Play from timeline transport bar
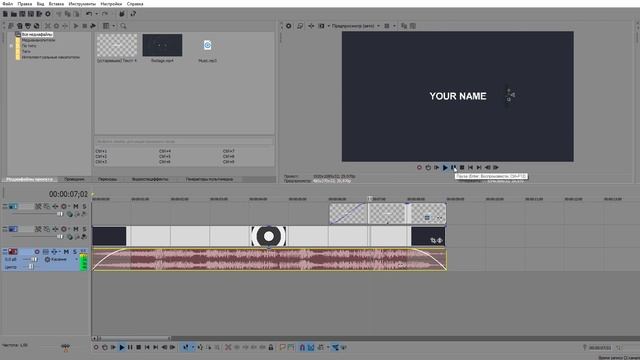 pyautogui.click(x=121, y=347)
